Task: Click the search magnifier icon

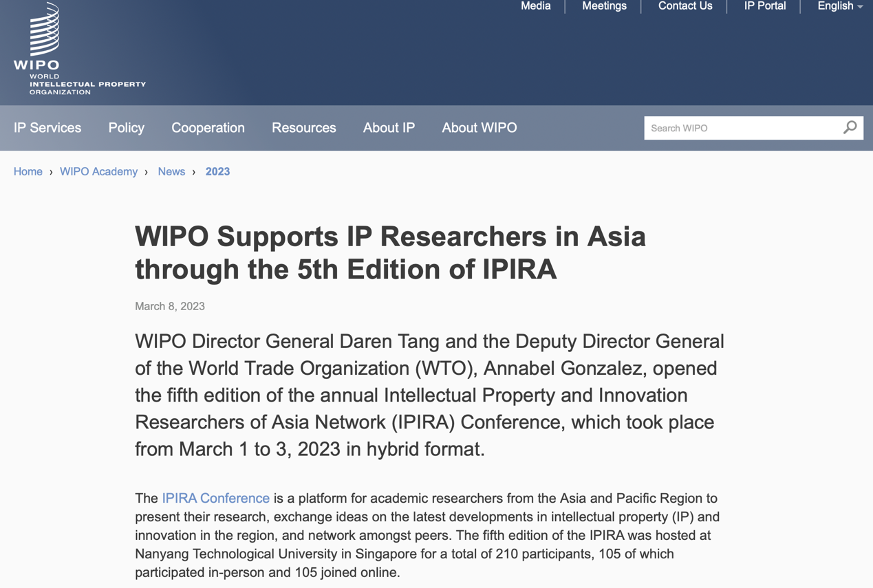Action: point(850,127)
